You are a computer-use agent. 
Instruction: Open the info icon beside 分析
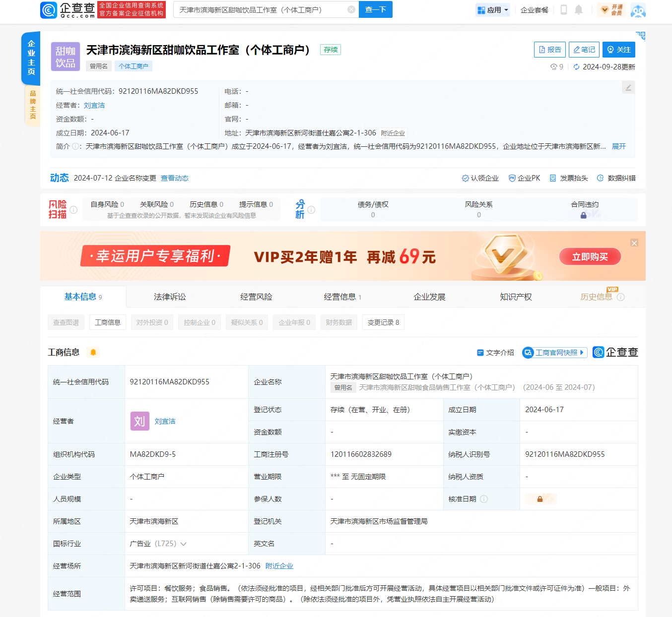(x=311, y=210)
